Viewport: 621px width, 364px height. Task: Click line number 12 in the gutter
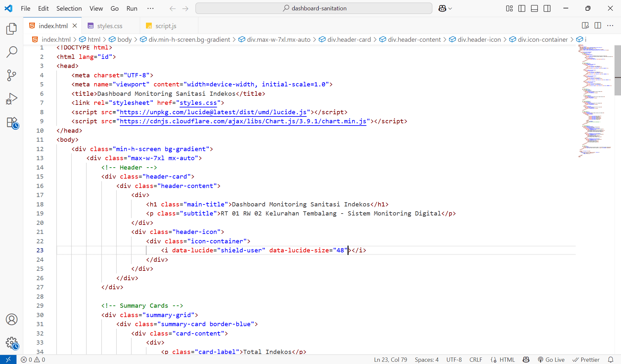tap(40, 149)
